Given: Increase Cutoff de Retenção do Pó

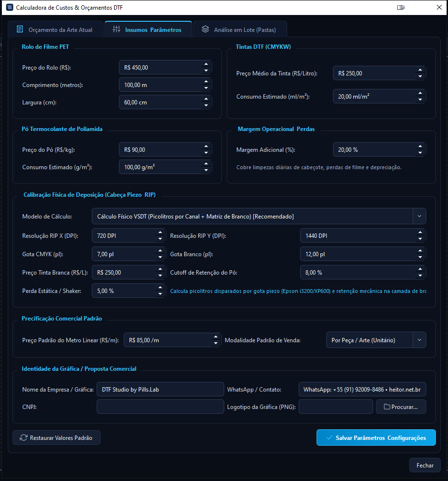Looking at the screenshot, I should pyautogui.click(x=420, y=269).
